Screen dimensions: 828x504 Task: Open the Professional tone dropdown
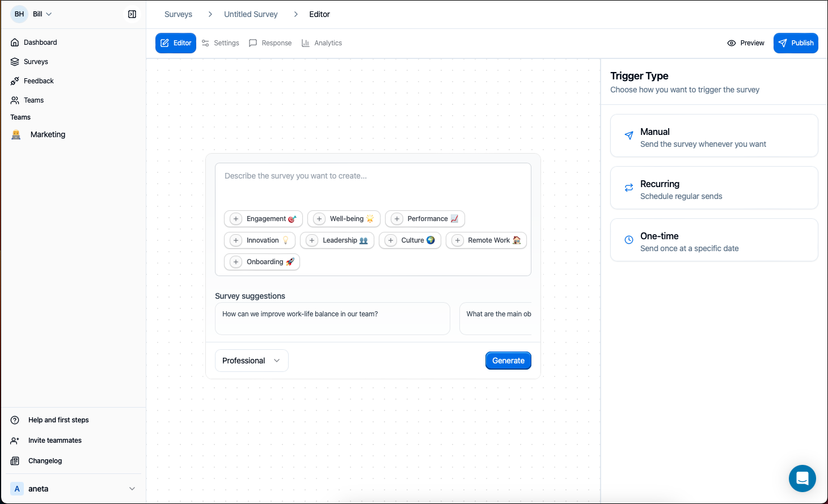pyautogui.click(x=251, y=361)
